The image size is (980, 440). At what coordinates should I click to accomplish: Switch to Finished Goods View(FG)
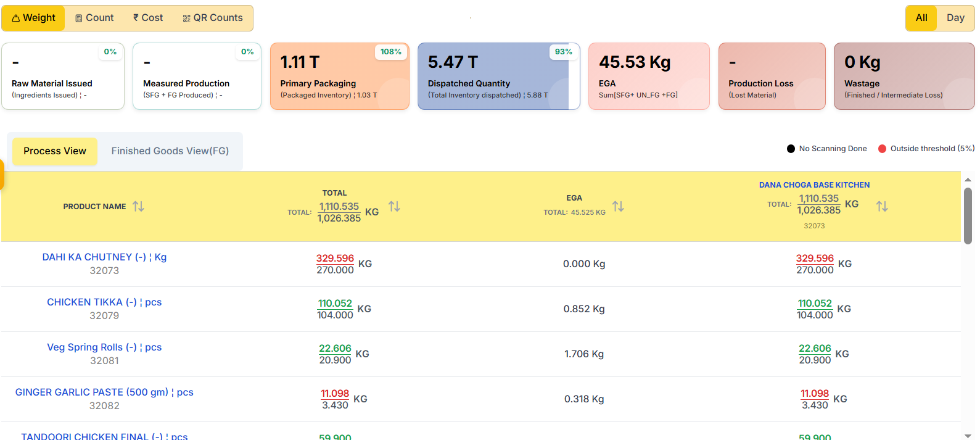(170, 151)
